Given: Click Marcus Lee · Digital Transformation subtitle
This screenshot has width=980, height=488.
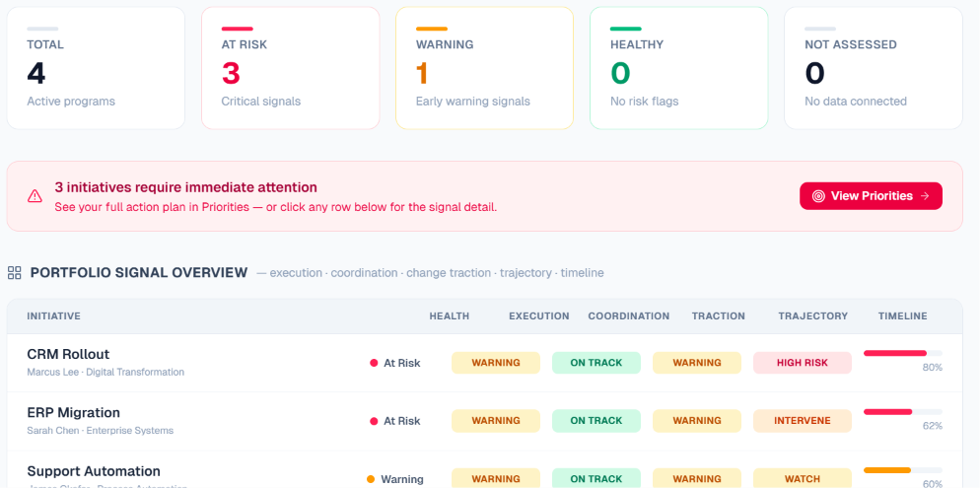Looking at the screenshot, I should coord(105,372).
